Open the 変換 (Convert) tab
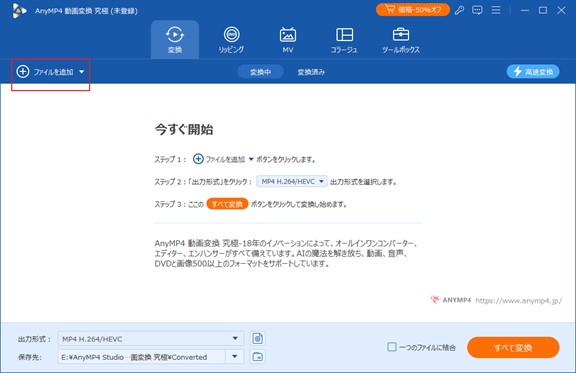This screenshot has height=373, width=576. pyautogui.click(x=175, y=40)
